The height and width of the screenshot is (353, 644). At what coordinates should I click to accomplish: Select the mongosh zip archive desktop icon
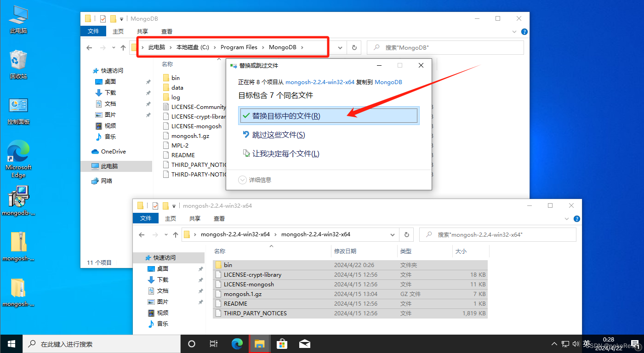pos(18,246)
